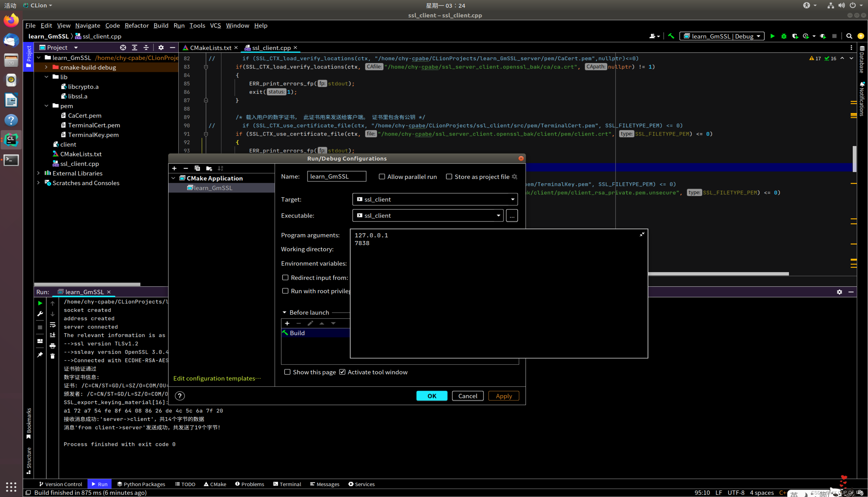
Task: Click Copy Configuration icon in dialog
Action: coord(197,168)
